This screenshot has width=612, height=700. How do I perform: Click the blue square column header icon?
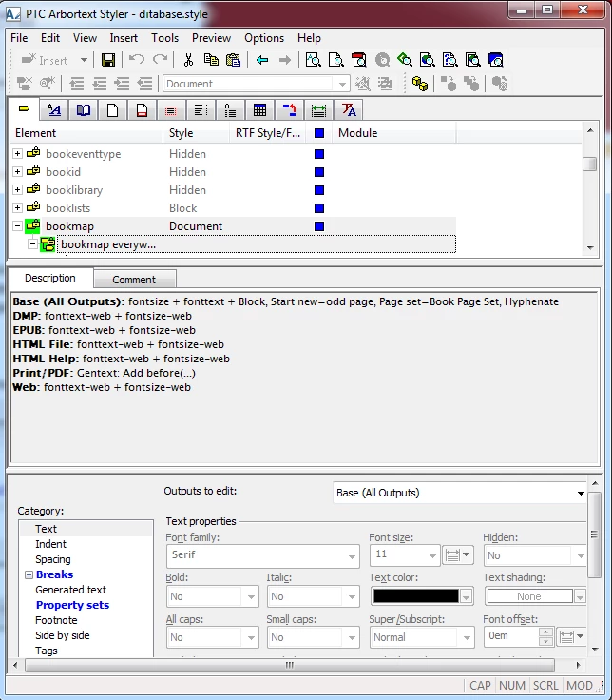pos(319,133)
